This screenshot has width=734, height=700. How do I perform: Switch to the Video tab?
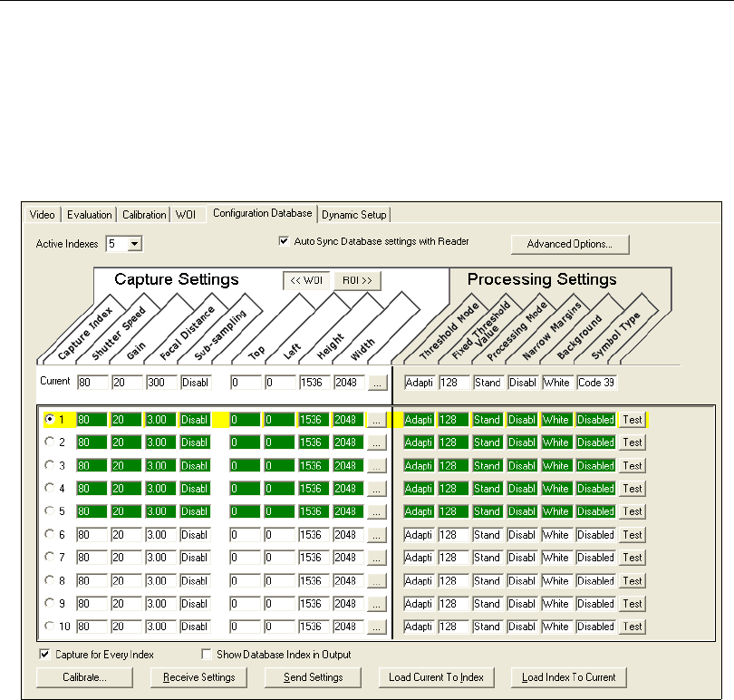pyautogui.click(x=42, y=215)
